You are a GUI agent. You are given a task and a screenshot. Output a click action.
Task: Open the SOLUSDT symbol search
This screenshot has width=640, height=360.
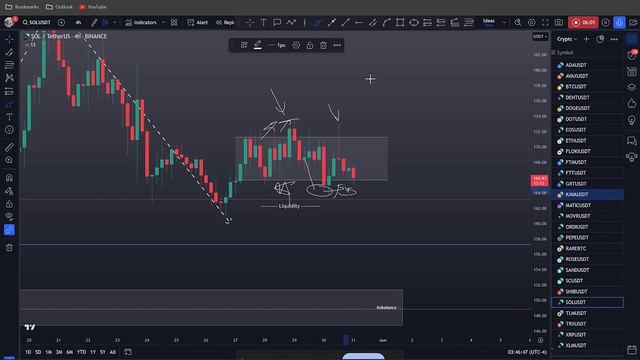coord(37,22)
